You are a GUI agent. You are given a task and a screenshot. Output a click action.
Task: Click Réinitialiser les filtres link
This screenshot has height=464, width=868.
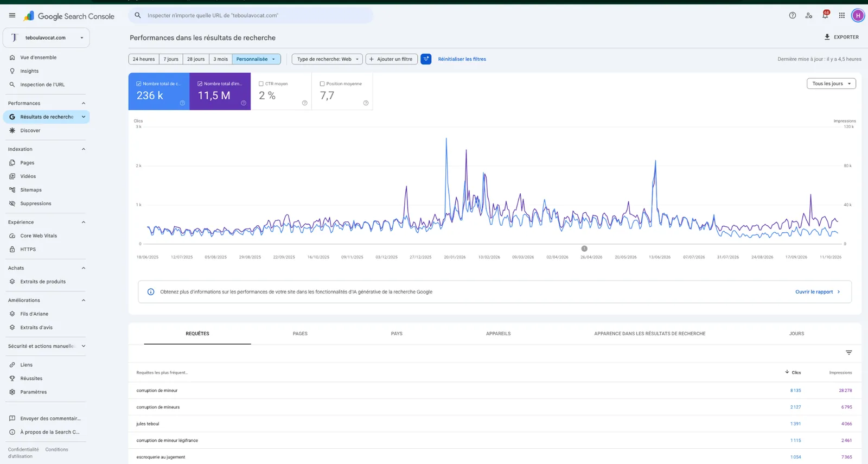[462, 59]
